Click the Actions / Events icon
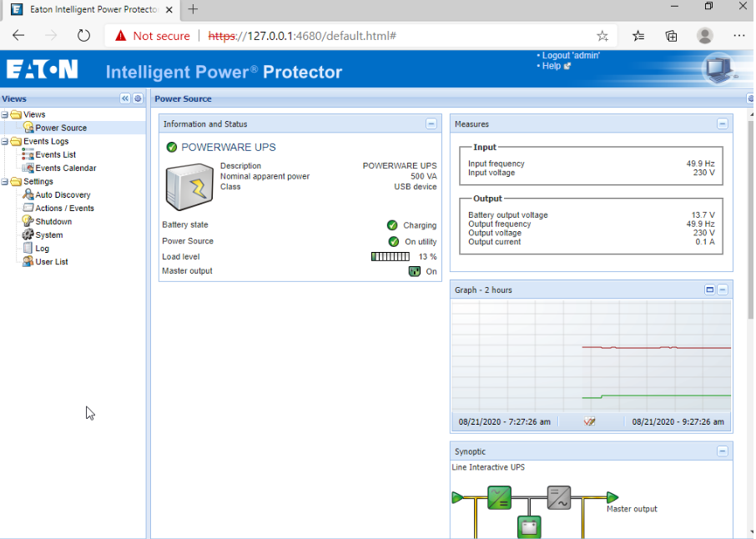This screenshot has width=756, height=539. coord(28,208)
